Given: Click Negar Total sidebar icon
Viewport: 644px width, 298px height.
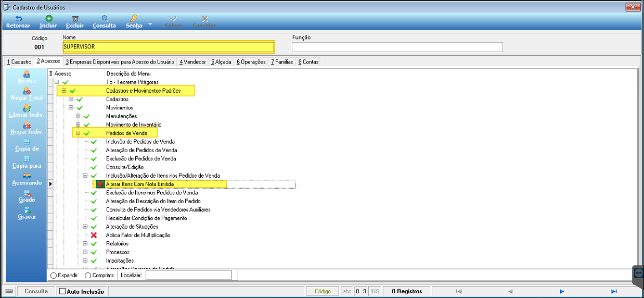Looking at the screenshot, I should pyautogui.click(x=27, y=91).
